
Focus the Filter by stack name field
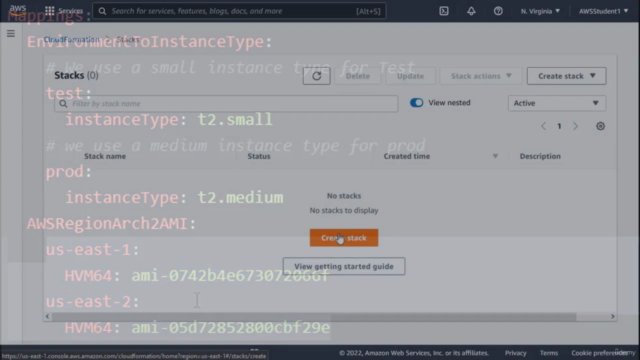coord(226,104)
